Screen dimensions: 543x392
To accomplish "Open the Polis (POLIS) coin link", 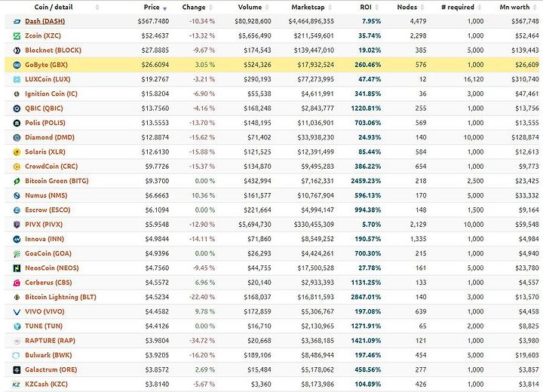I will coord(45,123).
